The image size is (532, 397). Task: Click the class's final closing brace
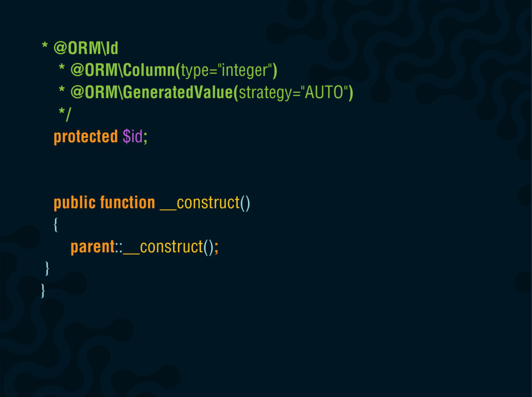[x=43, y=291]
